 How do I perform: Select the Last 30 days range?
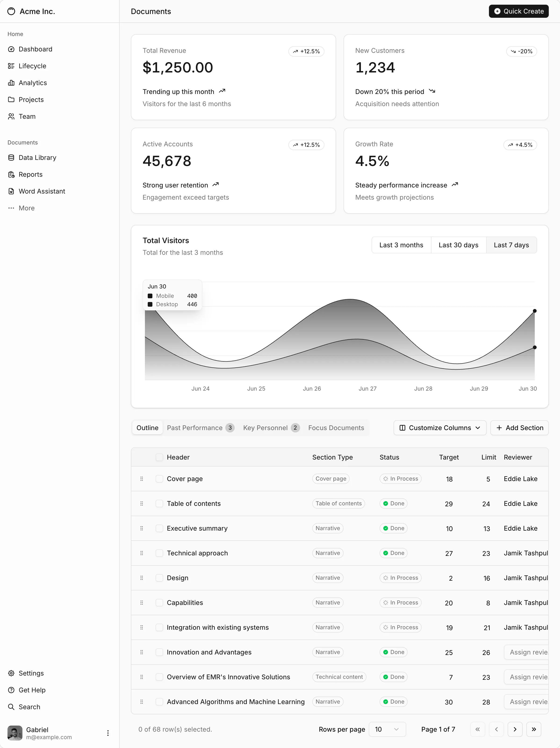[x=458, y=245]
